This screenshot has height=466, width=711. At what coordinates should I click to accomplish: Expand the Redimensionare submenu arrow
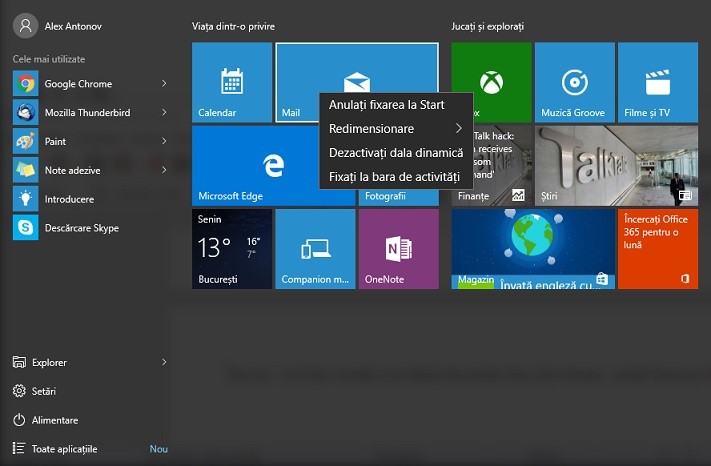point(459,128)
